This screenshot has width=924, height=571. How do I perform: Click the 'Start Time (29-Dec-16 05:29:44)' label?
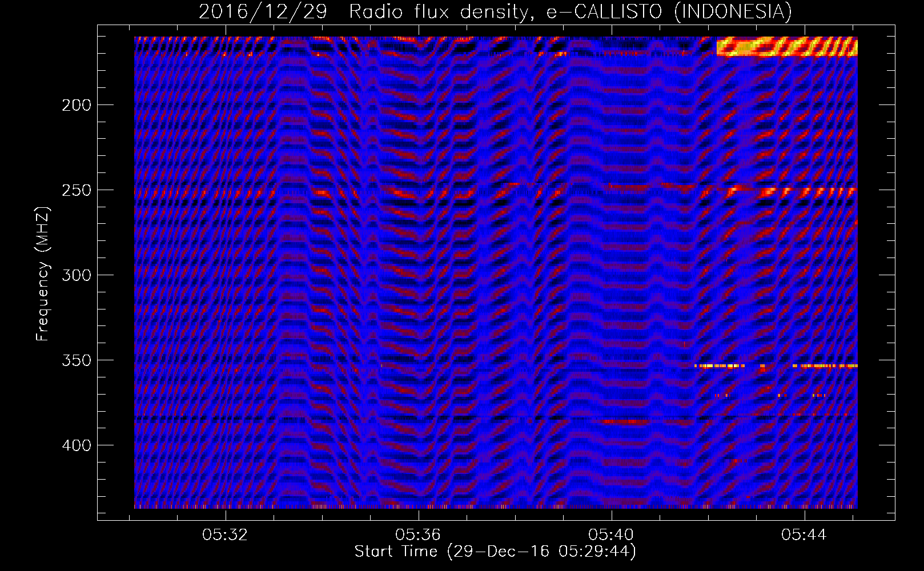[x=495, y=552]
